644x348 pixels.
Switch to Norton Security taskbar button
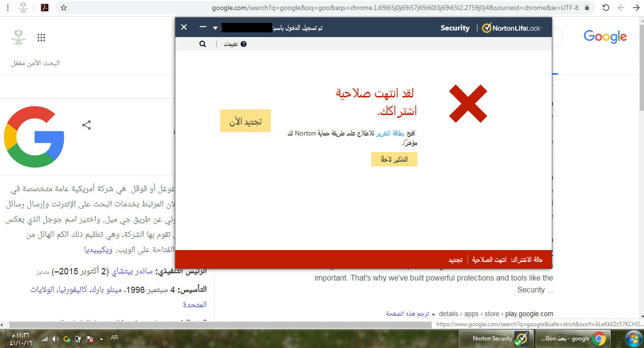tap(497, 338)
